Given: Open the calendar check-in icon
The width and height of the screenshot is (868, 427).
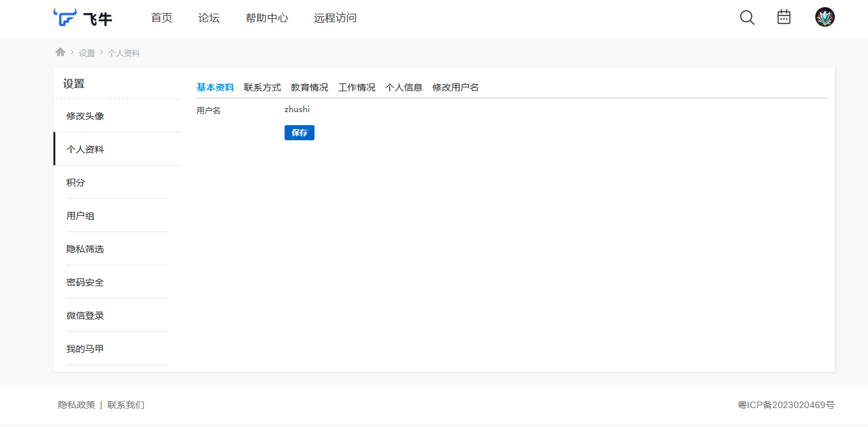Looking at the screenshot, I should (784, 17).
